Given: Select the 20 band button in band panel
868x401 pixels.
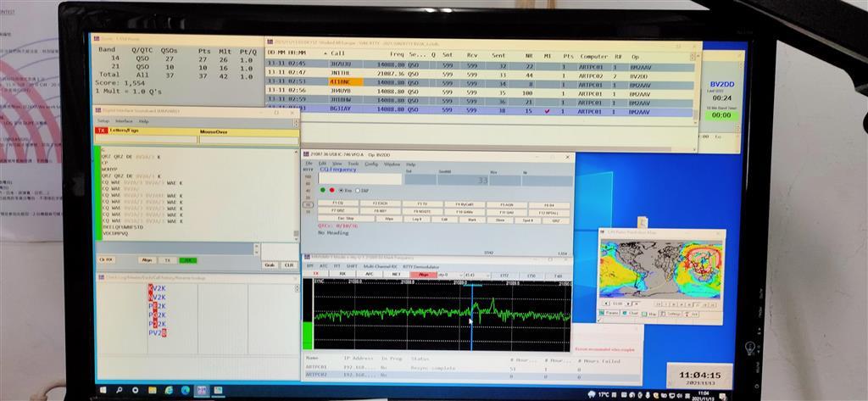Looking at the screenshot, I should (x=309, y=198).
